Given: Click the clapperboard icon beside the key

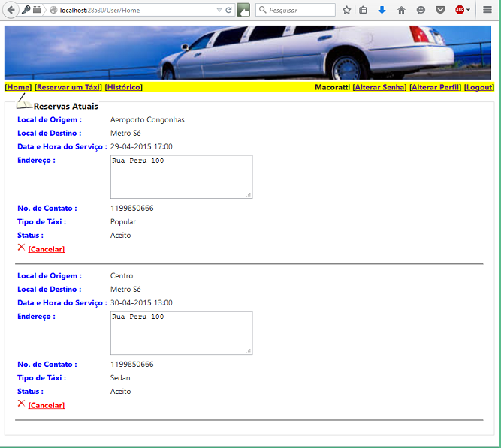Looking at the screenshot, I should (37, 10).
